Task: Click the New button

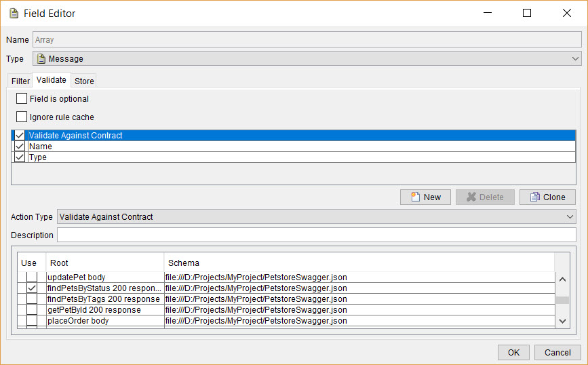Action: click(x=426, y=197)
